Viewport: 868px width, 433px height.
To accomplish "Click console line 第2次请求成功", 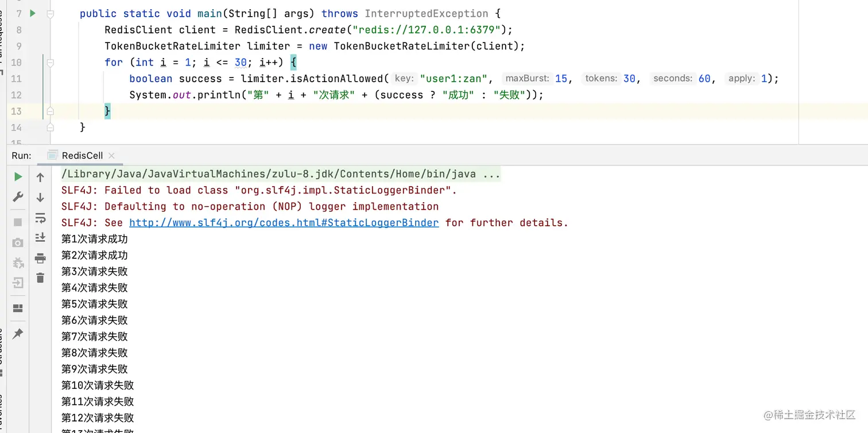I will [95, 255].
